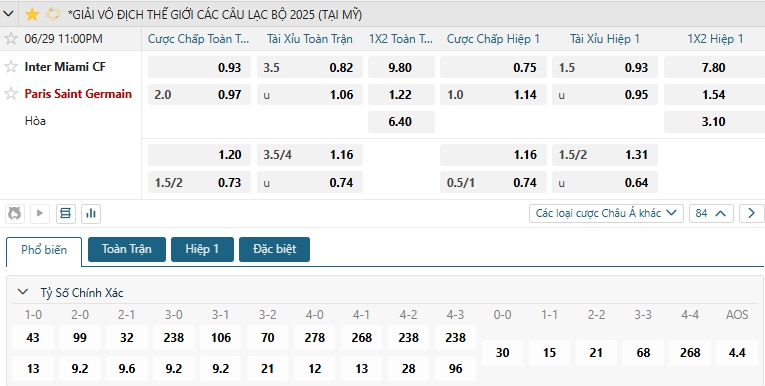This screenshot has height=386, width=765.
Task: Pick the AOS correct score odds 4.4
Action: coord(737,353)
